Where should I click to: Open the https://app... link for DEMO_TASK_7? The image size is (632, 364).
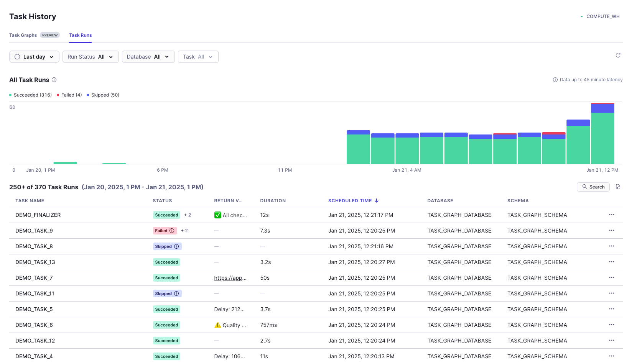(x=230, y=278)
